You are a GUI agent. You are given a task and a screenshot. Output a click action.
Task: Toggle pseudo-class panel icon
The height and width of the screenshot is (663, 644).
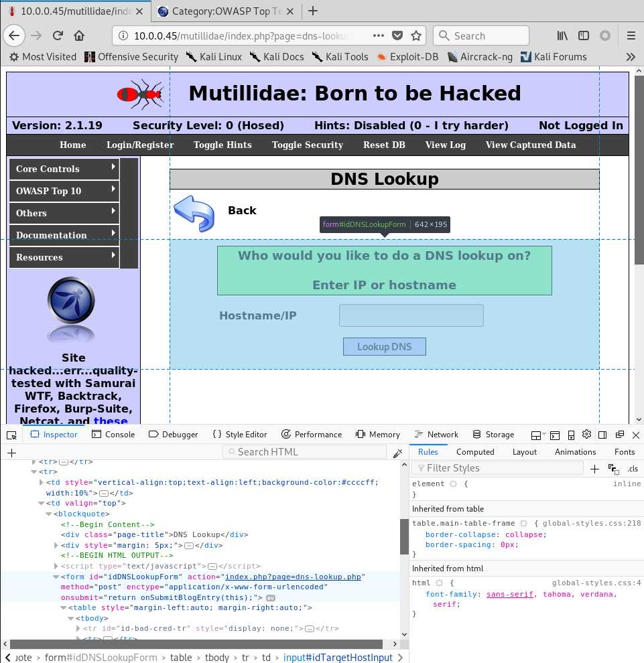click(614, 469)
